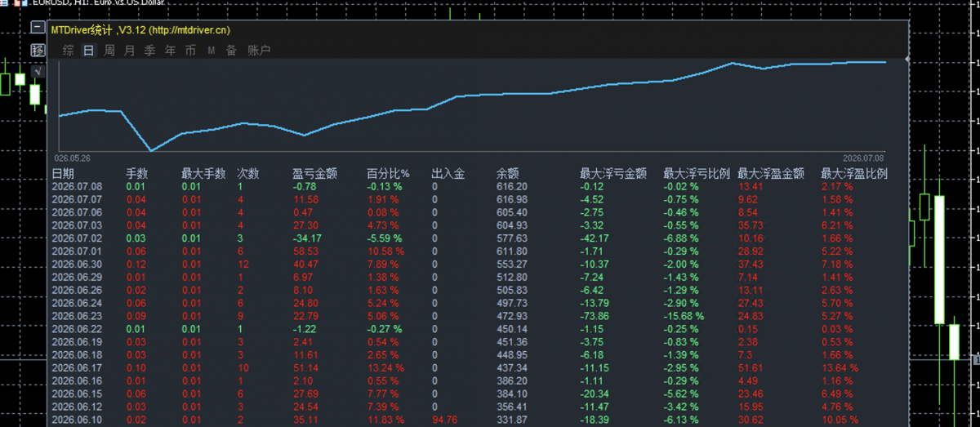Image resolution: width=980 pixels, height=427 pixels.
Task: Select the 2026.07.07 date row
Action: point(77,199)
